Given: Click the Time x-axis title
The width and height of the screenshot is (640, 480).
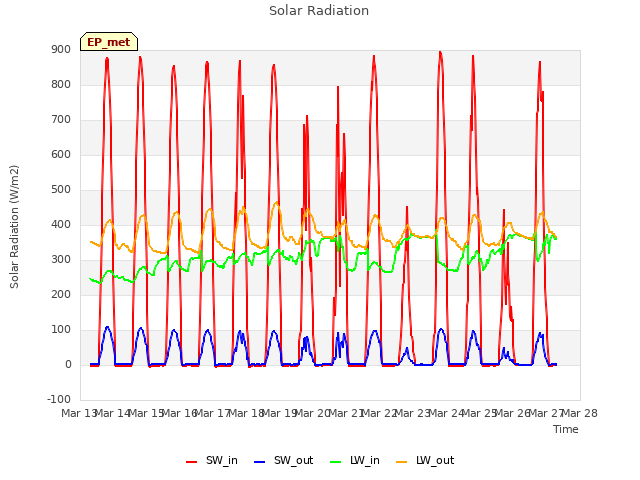Looking at the screenshot, I should 566,429.
